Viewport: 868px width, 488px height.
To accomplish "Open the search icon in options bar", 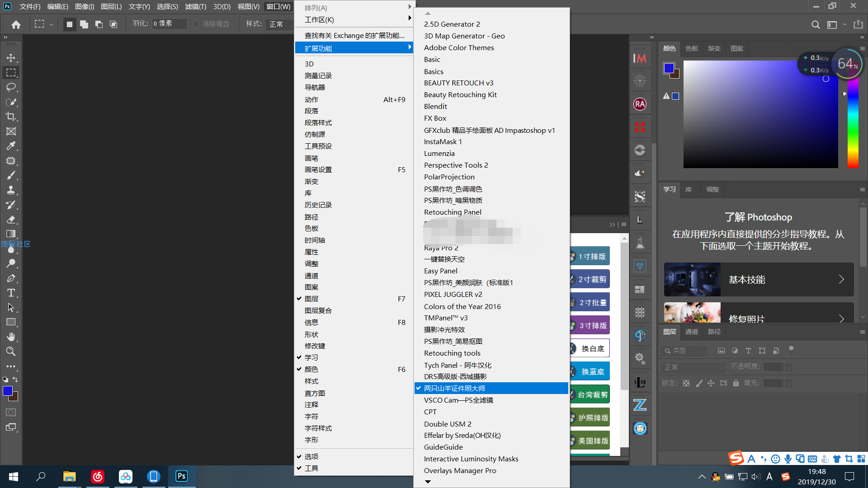I will click(815, 24).
